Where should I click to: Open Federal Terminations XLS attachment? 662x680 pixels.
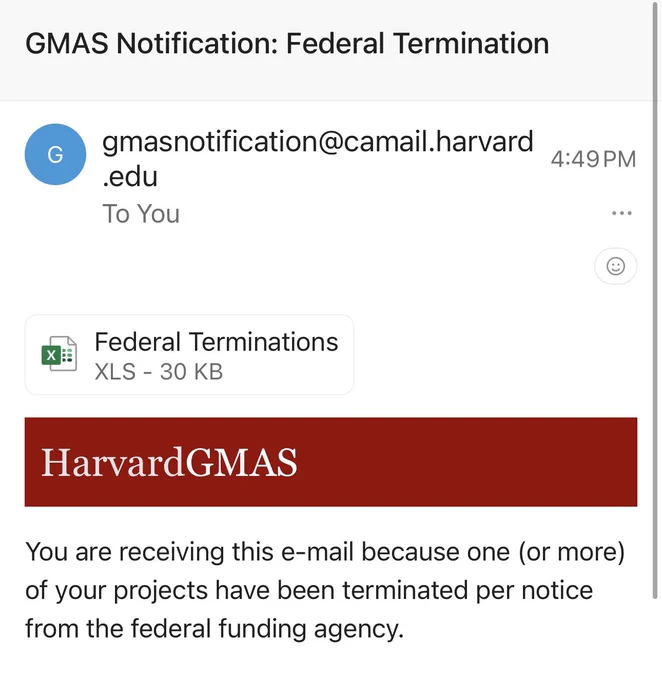pos(189,355)
